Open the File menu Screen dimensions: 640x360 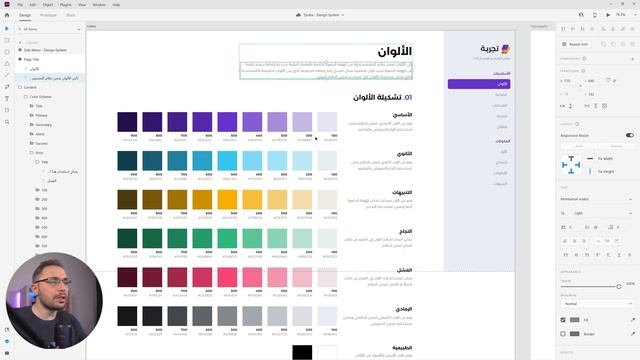tap(20, 4)
